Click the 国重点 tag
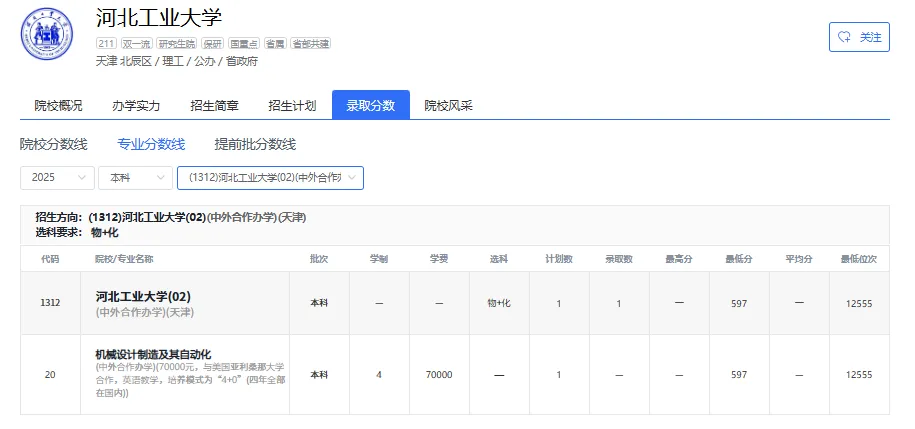915x429 pixels. click(244, 43)
